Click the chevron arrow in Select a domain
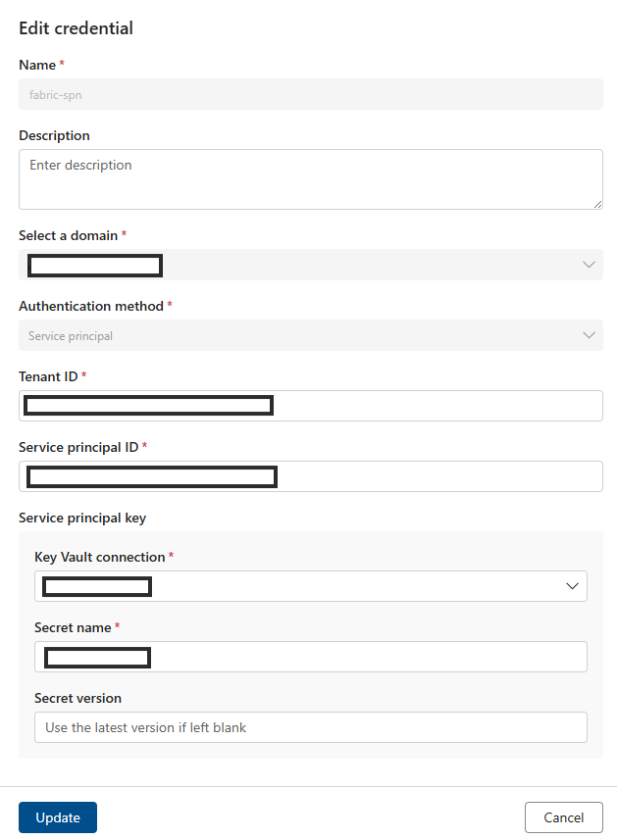Image resolution: width=617 pixels, height=840 pixels. click(x=589, y=265)
